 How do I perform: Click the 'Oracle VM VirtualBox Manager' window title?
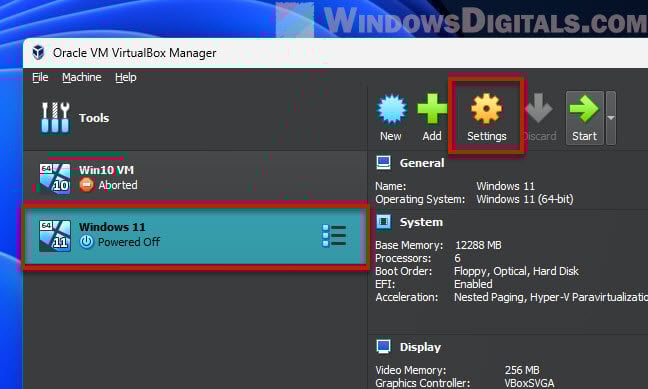click(x=135, y=53)
